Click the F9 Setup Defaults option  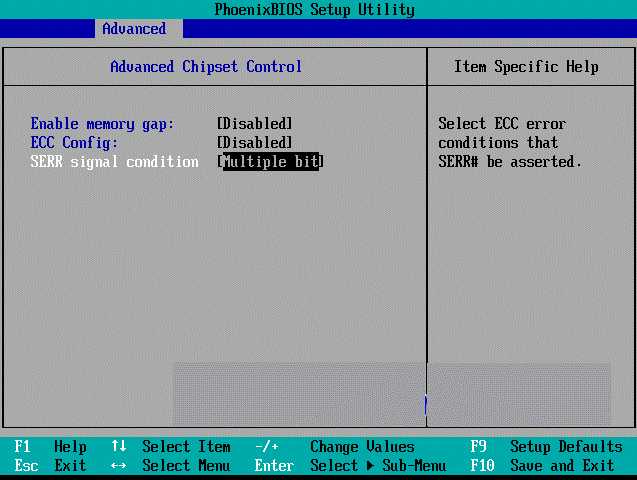tap(545, 447)
